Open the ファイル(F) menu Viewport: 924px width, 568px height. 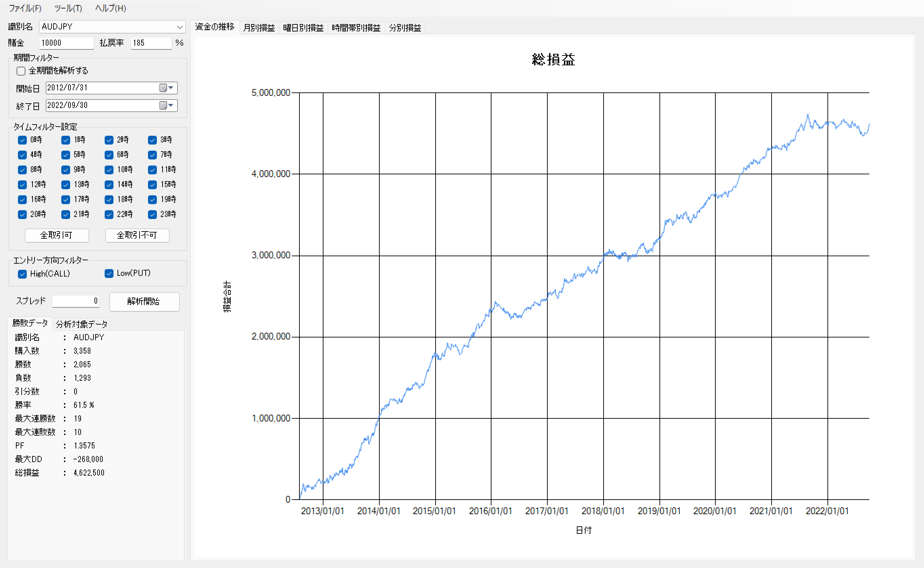coord(25,8)
